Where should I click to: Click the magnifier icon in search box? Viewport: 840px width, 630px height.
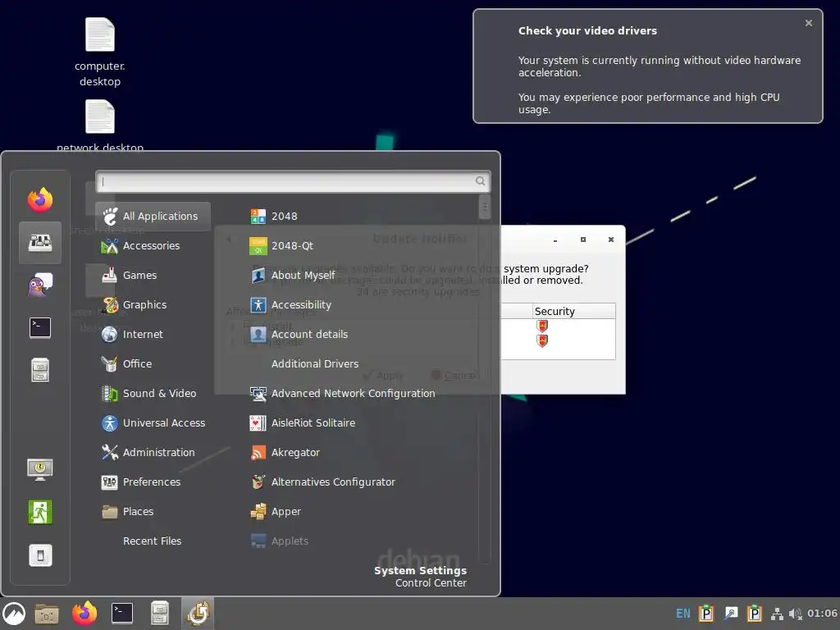point(481,181)
